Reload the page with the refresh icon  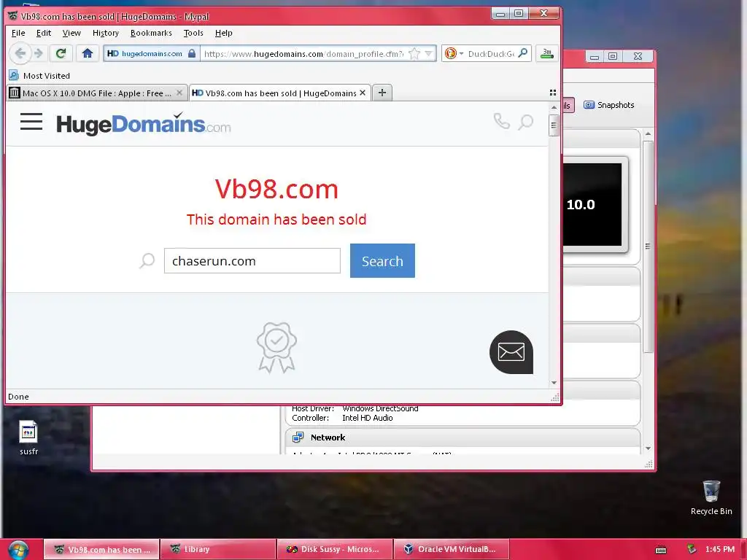[x=61, y=53]
